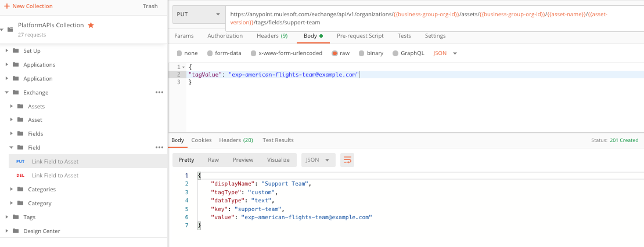
Task: Expand the Design Center folder
Action: pos(6,231)
